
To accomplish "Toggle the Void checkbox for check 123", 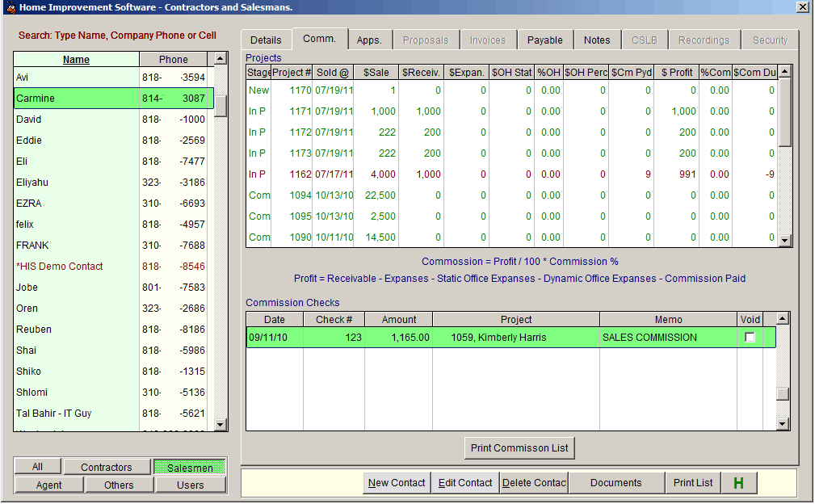I will click(x=750, y=338).
